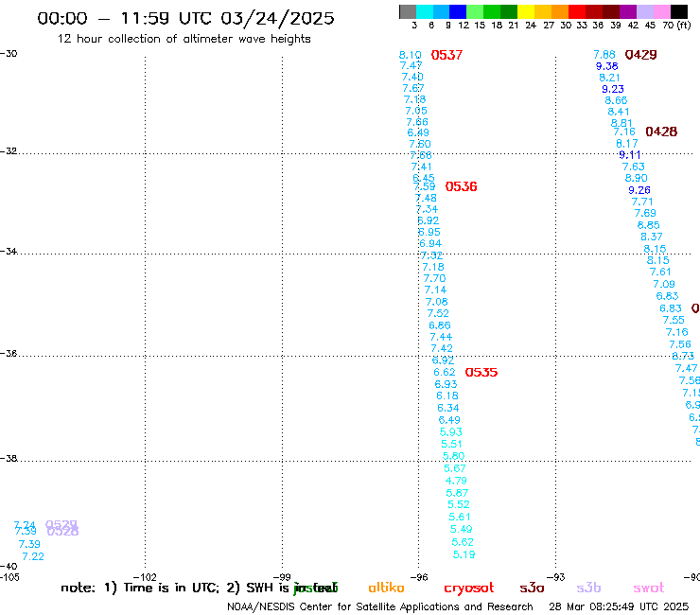Click the '28 Mar 08:25:49 UTC 2025' timestamp
Image resolution: width=700 pixels, height=615 pixels.
[x=619, y=606]
